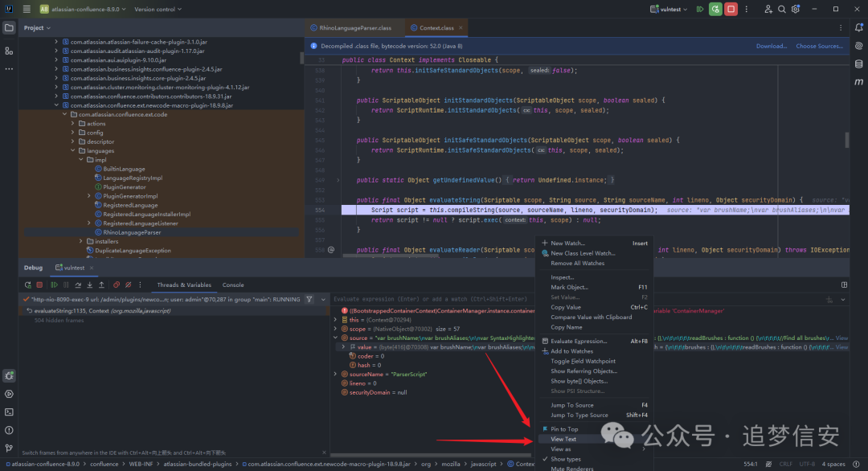The height and width of the screenshot is (471, 868).
Task: Open the Debug tool window sidebar icon
Action: 9,376
